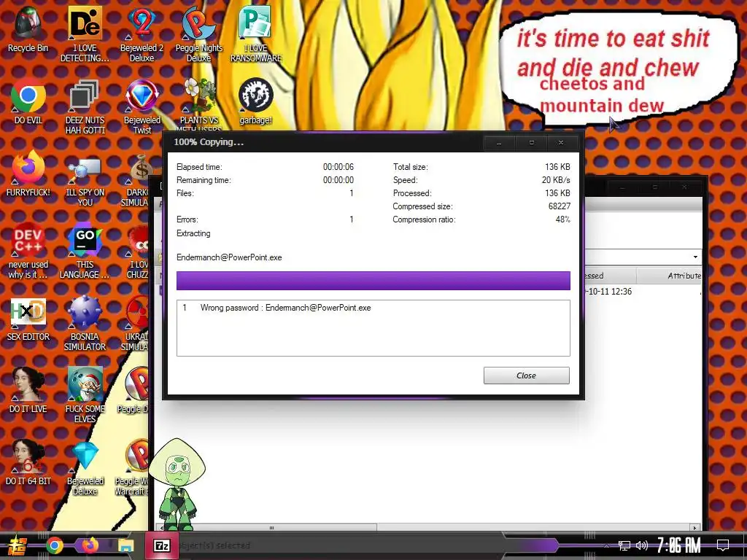Click the taskbar clock showing 7:06 AM
The image size is (747, 560).
(x=679, y=545)
